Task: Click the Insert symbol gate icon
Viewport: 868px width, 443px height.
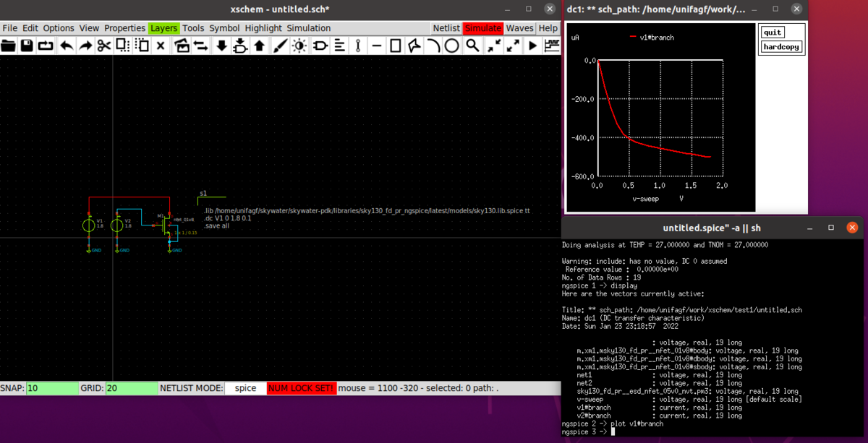Action: 319,46
